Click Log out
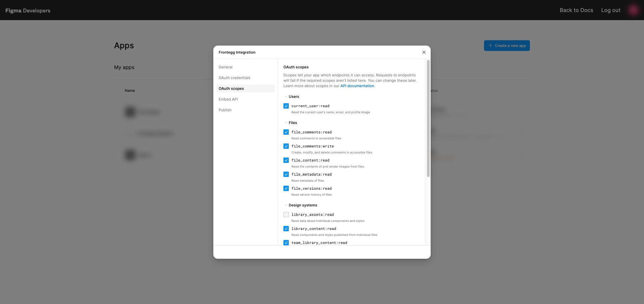This screenshot has height=304, width=644. 611,10
